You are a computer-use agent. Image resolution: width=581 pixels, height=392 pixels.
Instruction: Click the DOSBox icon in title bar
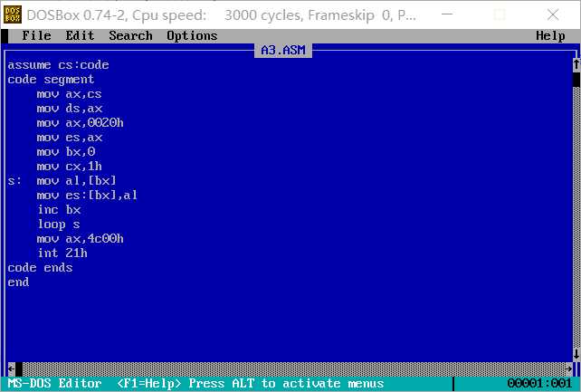pyautogui.click(x=13, y=14)
